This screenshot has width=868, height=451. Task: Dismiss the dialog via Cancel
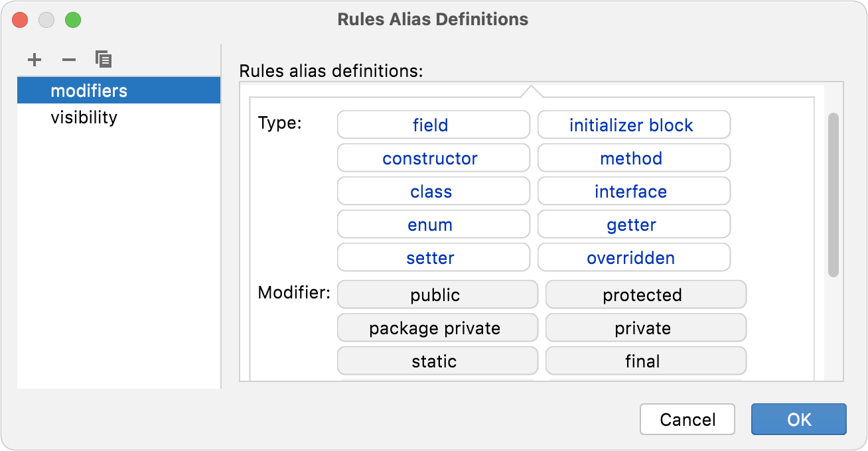click(687, 419)
